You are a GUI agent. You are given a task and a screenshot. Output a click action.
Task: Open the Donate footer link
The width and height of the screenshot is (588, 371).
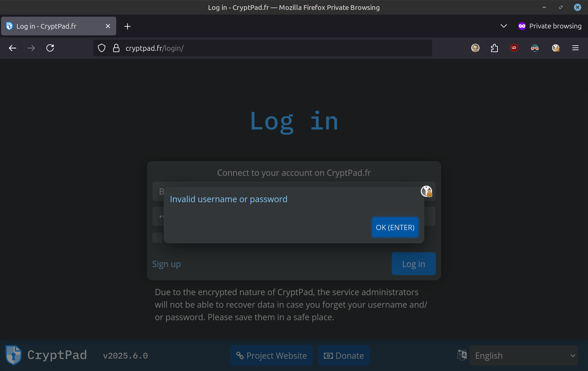344,356
